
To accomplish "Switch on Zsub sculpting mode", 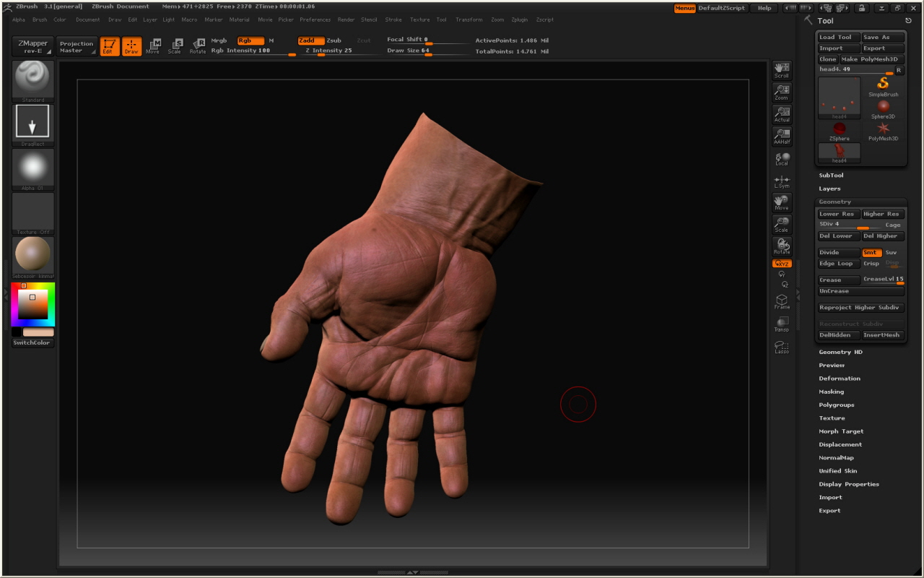I will pos(334,40).
